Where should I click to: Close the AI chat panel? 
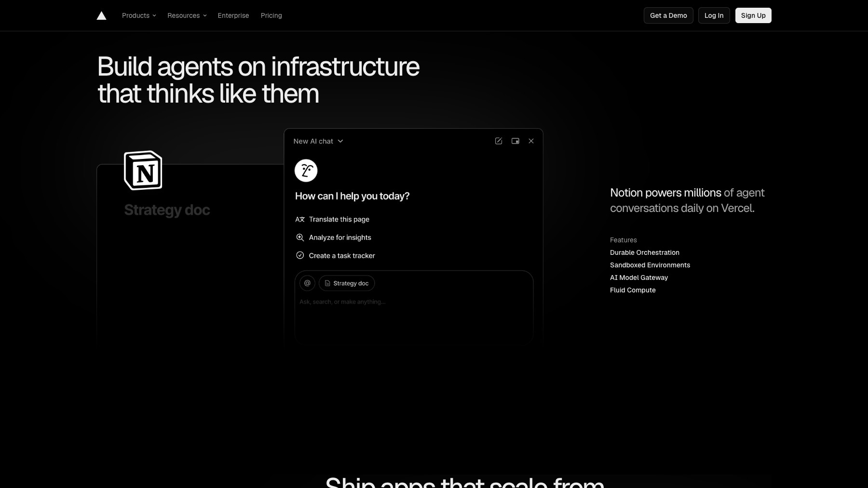[x=531, y=141]
